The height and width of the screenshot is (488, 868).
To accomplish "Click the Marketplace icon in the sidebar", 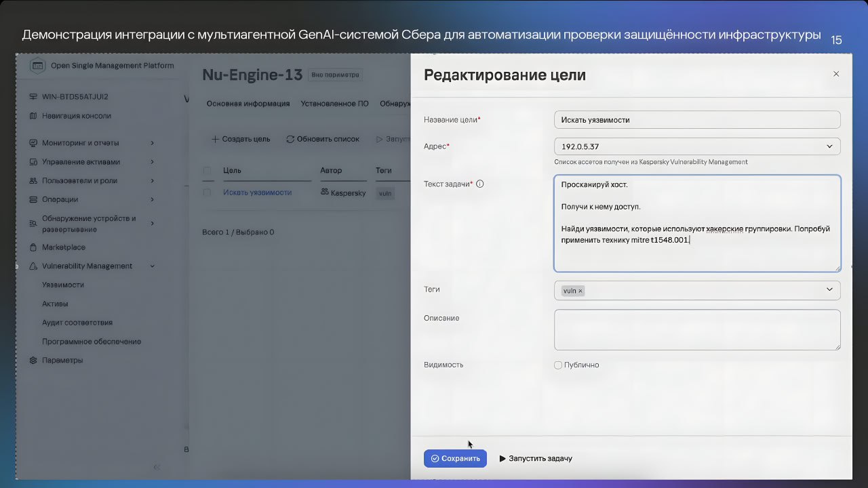I will point(33,247).
